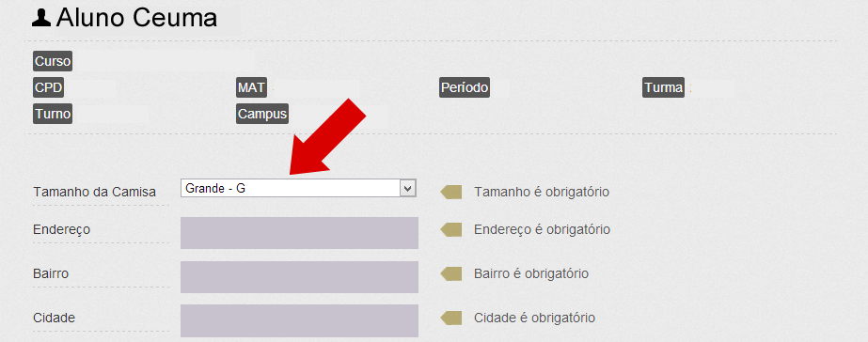Viewport: 868px width, 342px height.
Task: Focus the Cidade input field
Action: 299,321
